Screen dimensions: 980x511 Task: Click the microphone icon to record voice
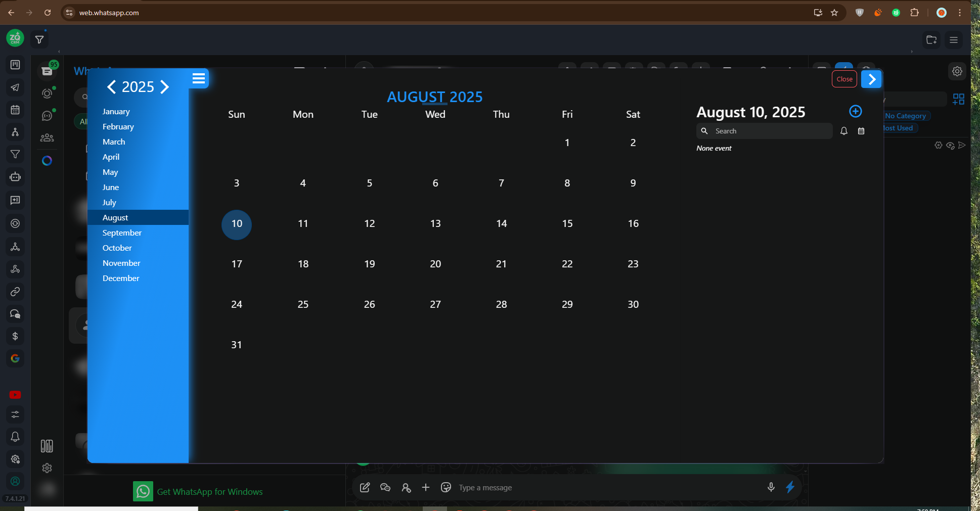[x=771, y=487]
